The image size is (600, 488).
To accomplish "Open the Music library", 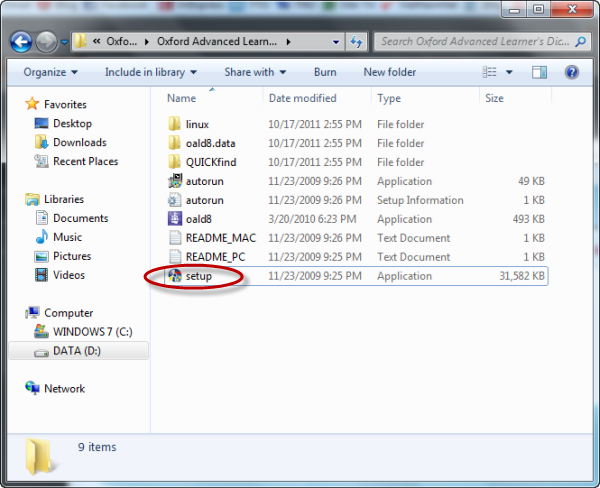I will click(67, 237).
